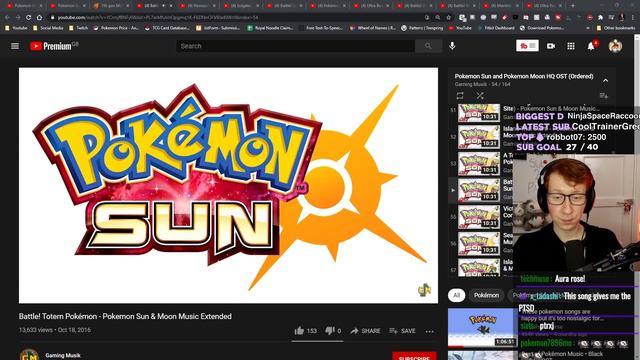This screenshot has height=360, width=640.
Task: Like the video with thumbs up
Action: tap(305, 331)
